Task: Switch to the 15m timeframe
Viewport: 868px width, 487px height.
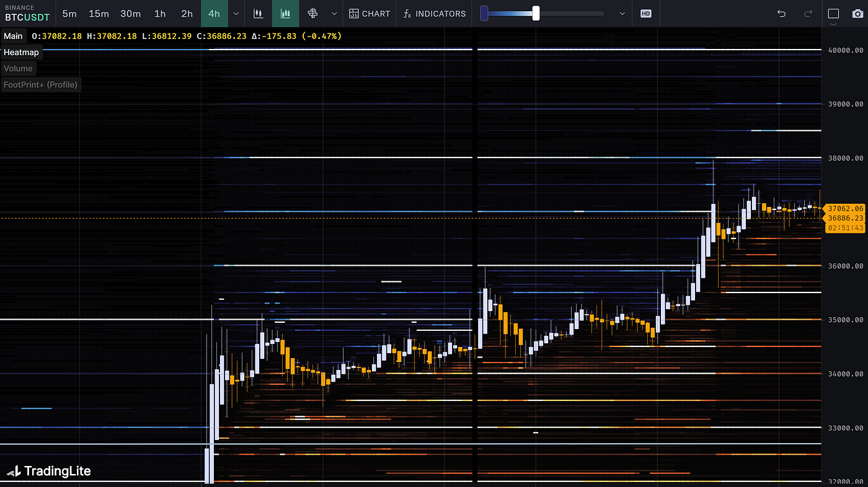Action: [99, 14]
